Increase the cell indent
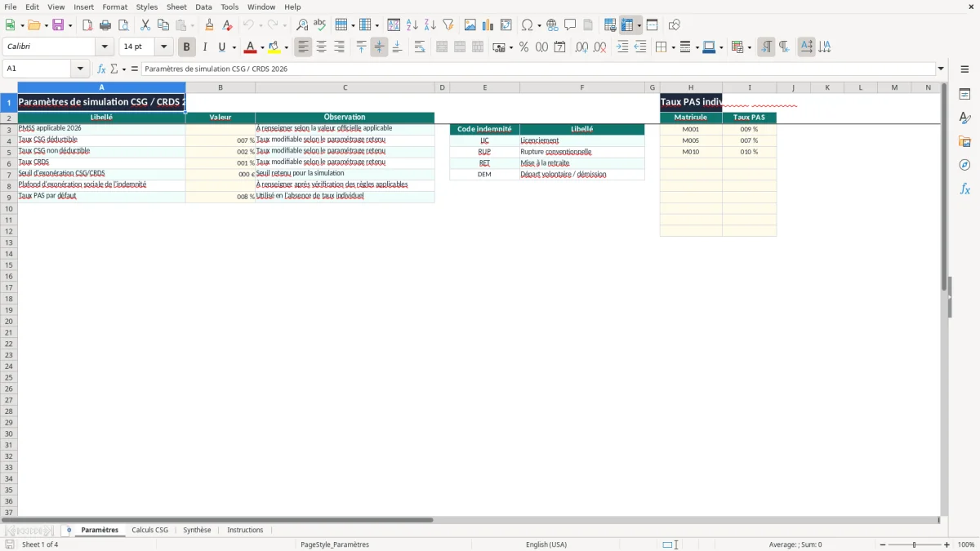980x551 pixels. point(622,47)
